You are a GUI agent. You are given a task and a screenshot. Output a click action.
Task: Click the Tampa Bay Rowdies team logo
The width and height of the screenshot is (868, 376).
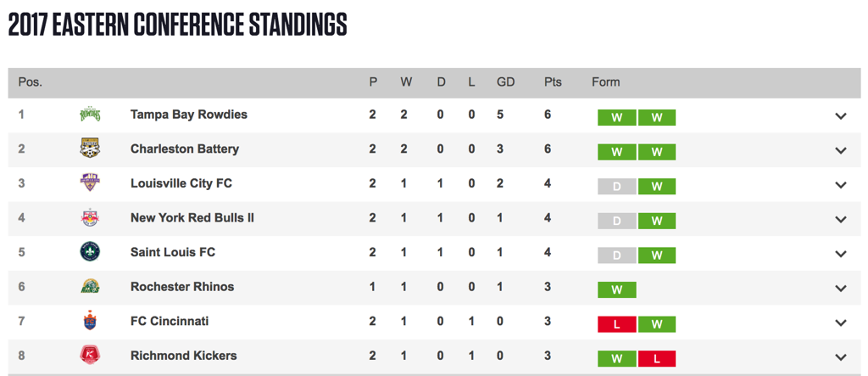click(90, 115)
